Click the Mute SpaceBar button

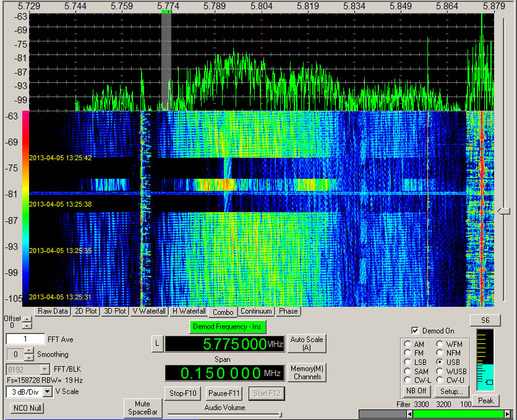143,408
